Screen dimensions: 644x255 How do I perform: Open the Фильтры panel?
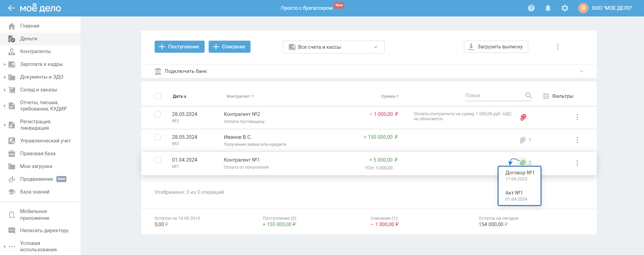558,96
